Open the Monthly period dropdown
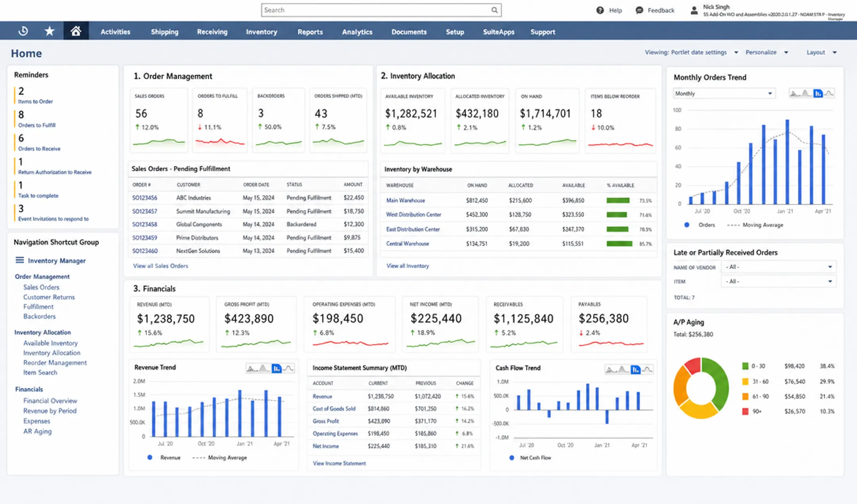 point(724,94)
